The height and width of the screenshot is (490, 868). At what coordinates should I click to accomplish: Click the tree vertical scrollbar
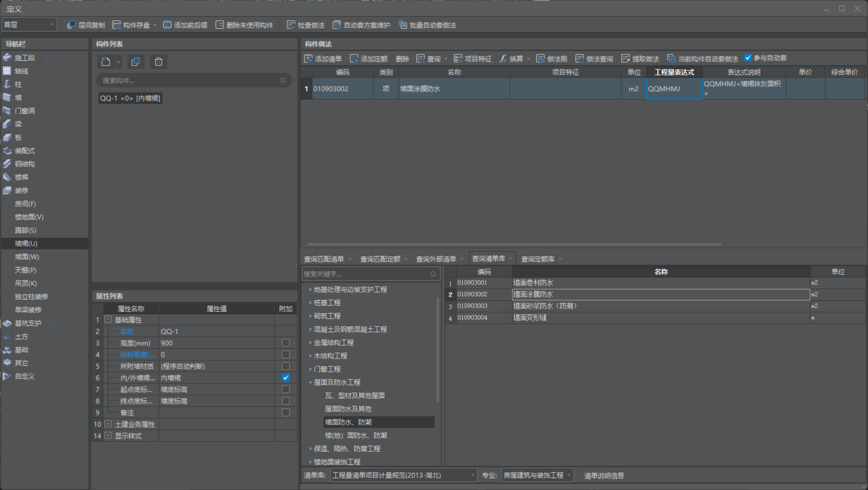pos(438,349)
